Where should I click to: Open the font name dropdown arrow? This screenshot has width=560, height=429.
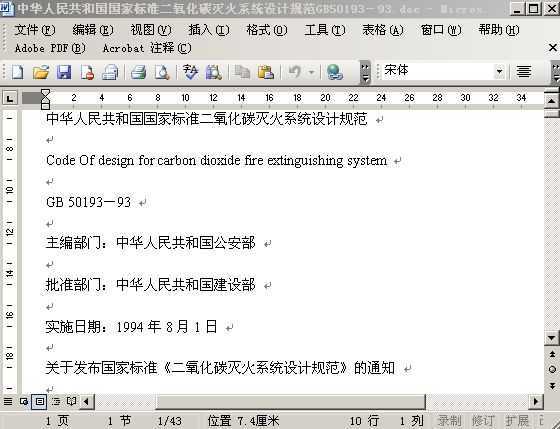[x=499, y=71]
